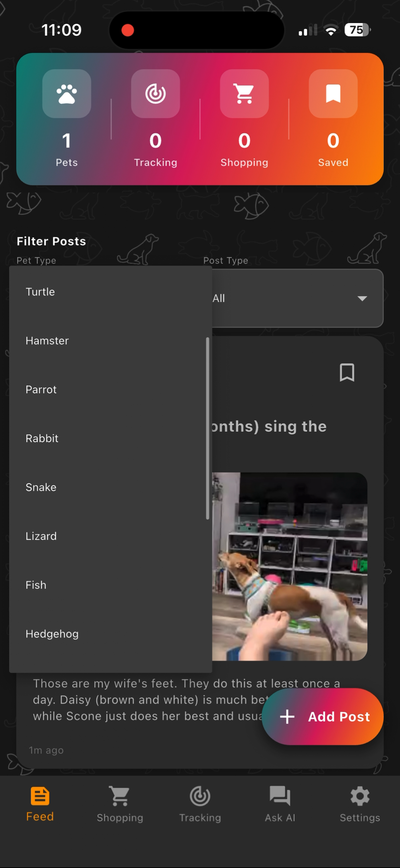Open Shopping tab in bottom navigation

(120, 803)
